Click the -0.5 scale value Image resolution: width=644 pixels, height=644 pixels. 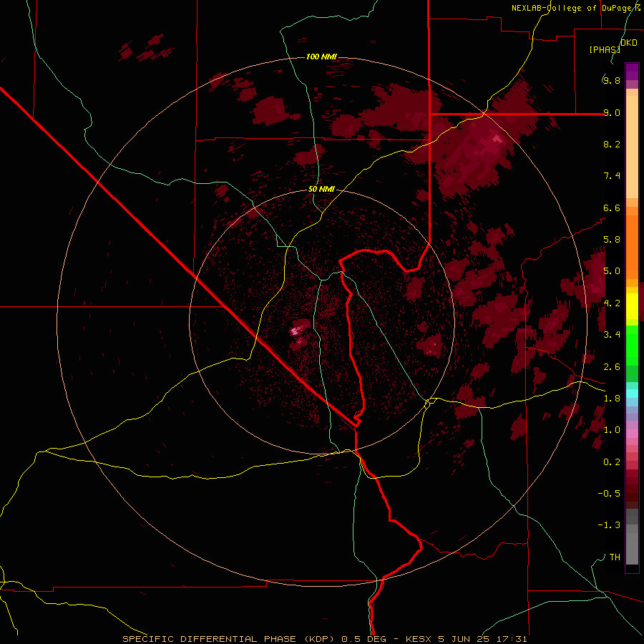point(609,494)
